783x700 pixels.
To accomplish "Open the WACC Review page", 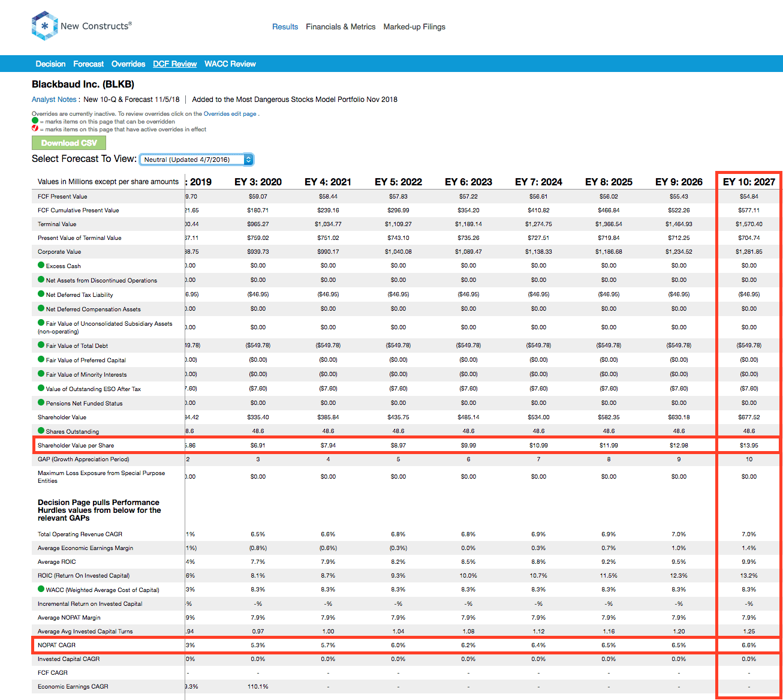I will (230, 64).
